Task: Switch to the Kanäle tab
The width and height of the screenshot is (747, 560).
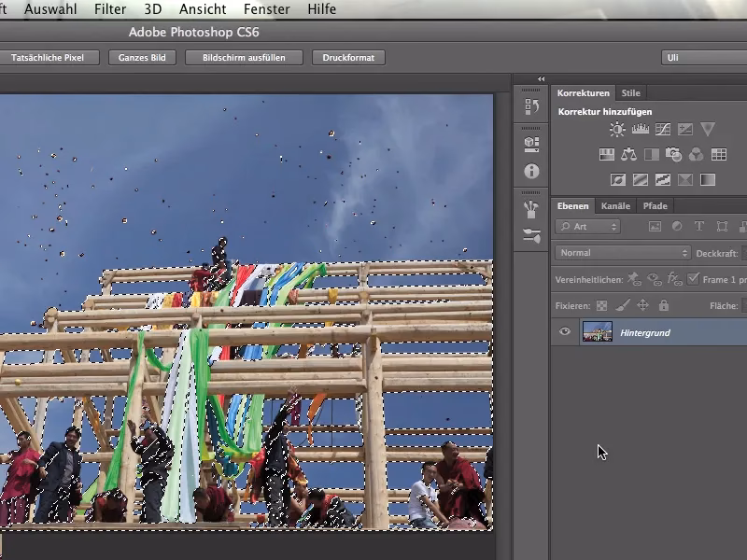Action: 615,206
